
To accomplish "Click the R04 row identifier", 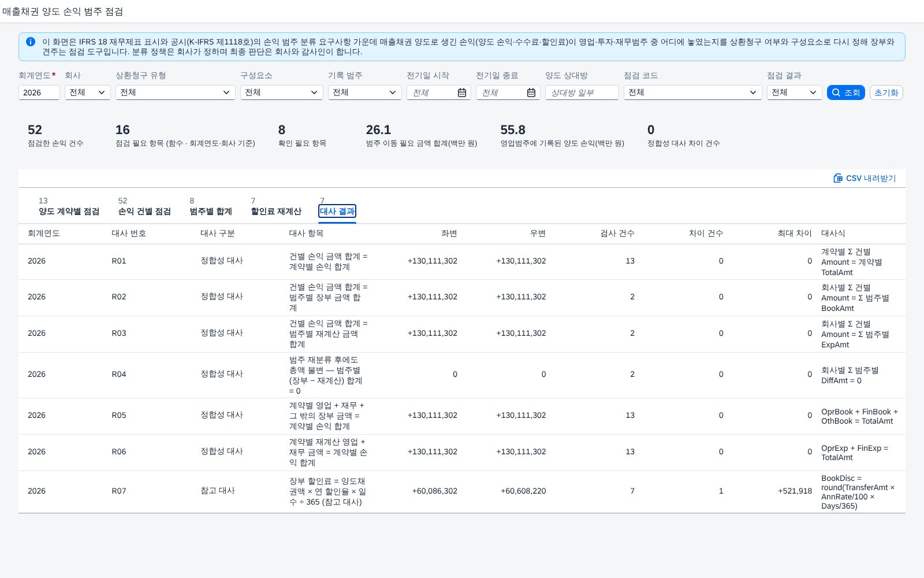I will pyautogui.click(x=119, y=375).
